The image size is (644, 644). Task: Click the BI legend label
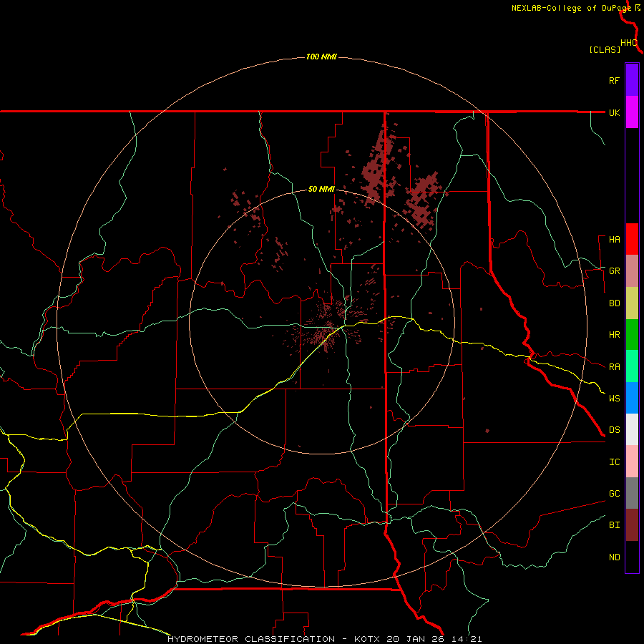(x=615, y=525)
